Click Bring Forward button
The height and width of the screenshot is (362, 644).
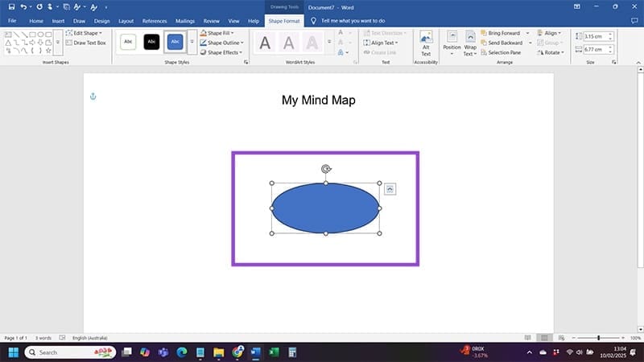click(504, 33)
